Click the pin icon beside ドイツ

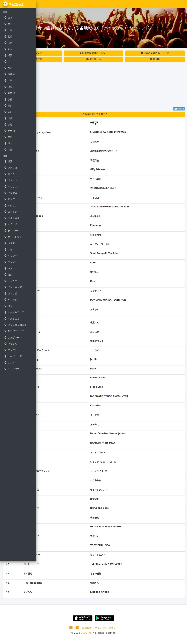tap(6, 199)
